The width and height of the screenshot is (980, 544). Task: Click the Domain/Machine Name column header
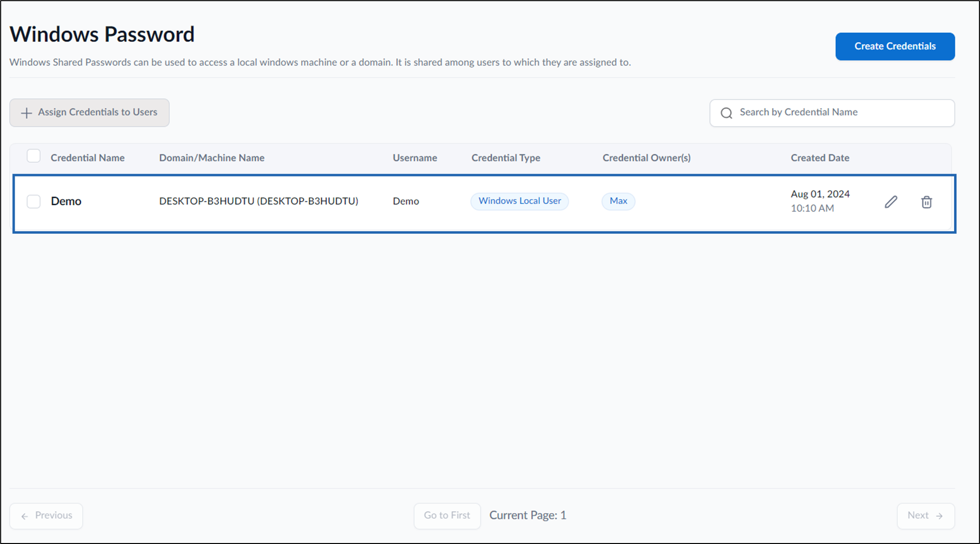(212, 158)
